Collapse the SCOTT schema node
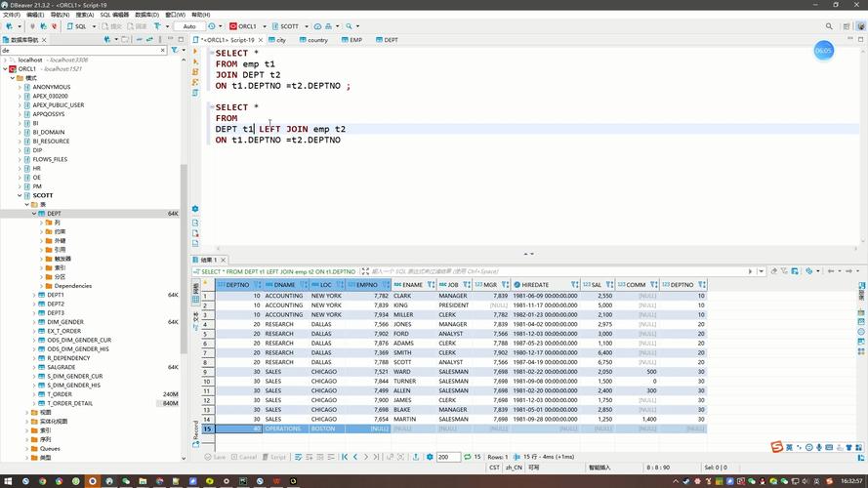This screenshot has width=868, height=488. (20, 195)
